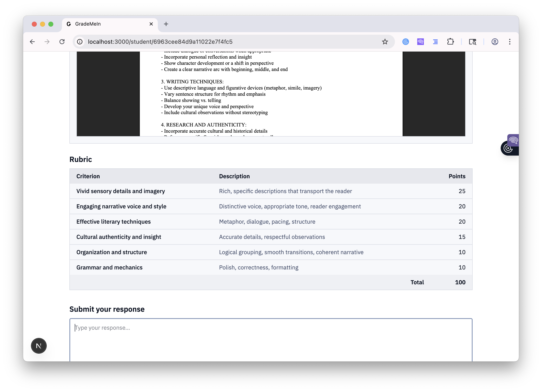Open the Chrome profile avatar
Viewport: 542px width, 392px height.
pos(495,42)
